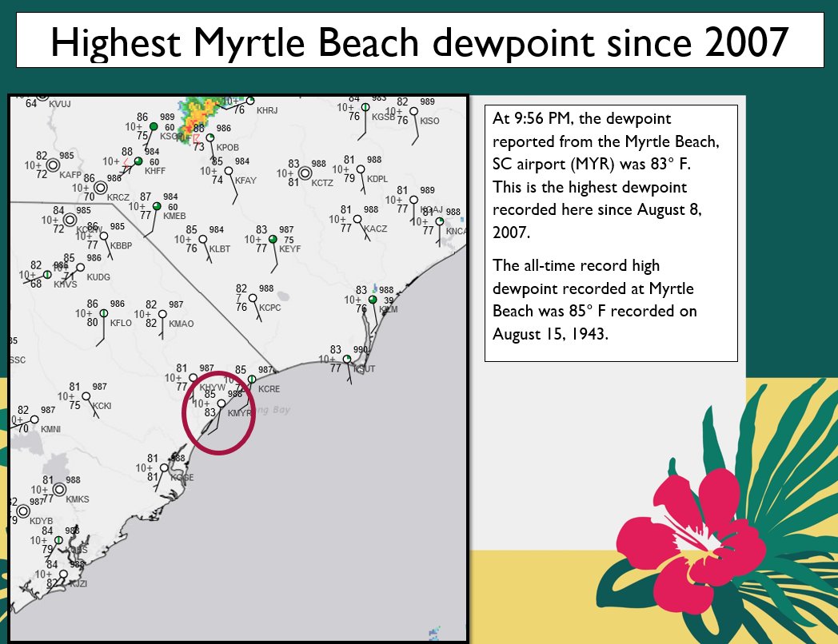This screenshot has width=838, height=644.
Task: Click the green KEYF station marker
Action: click(273, 239)
